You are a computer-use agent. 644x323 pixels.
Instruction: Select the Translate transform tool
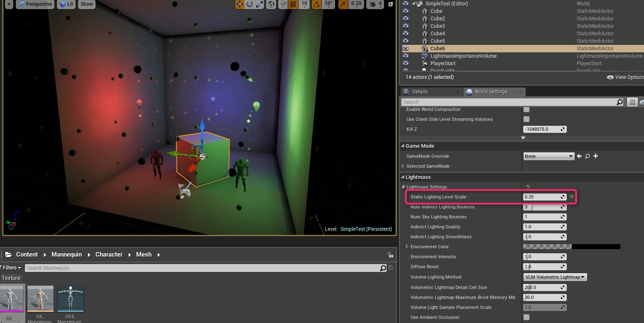[239, 4]
